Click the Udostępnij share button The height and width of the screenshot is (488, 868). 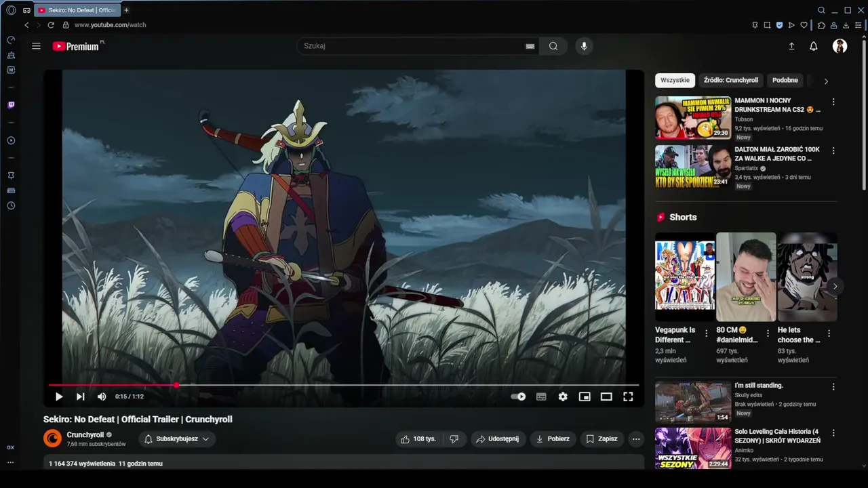tap(498, 439)
